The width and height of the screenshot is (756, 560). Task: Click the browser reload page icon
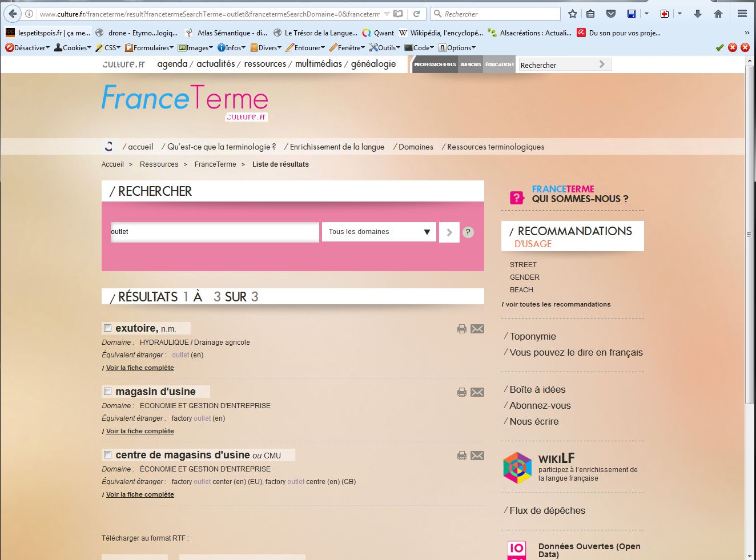coord(417,14)
